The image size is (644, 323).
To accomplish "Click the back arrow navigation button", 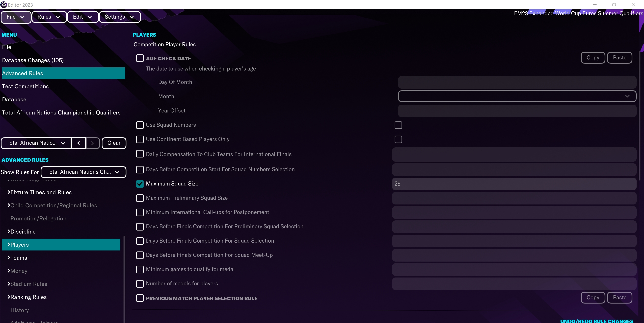I will (x=78, y=143).
